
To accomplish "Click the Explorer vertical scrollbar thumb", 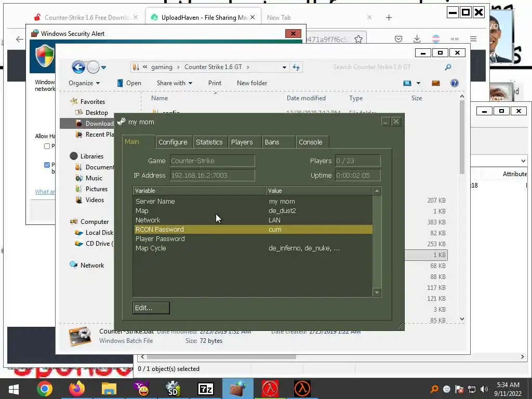I will click(x=462, y=137).
